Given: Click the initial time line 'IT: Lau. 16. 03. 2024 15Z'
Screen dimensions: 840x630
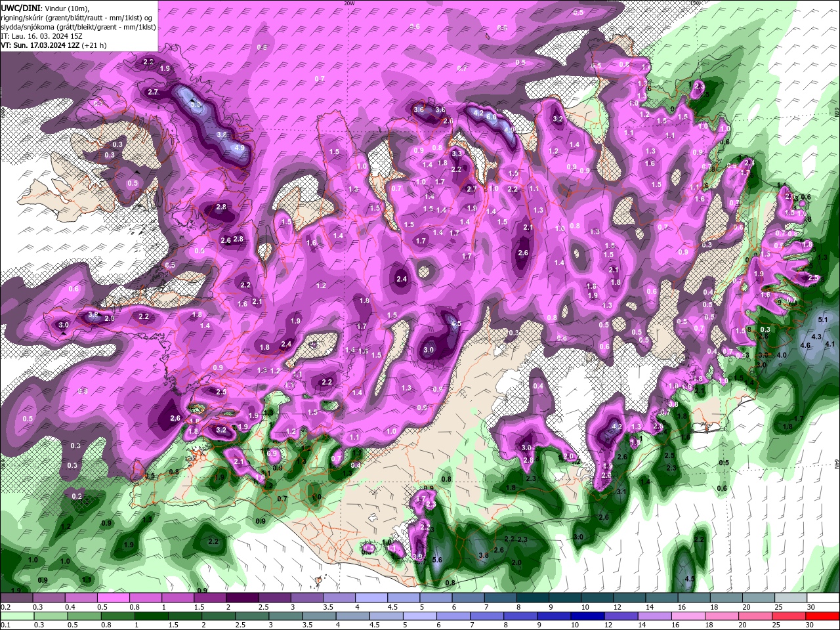Looking at the screenshot, I should [x=41, y=36].
